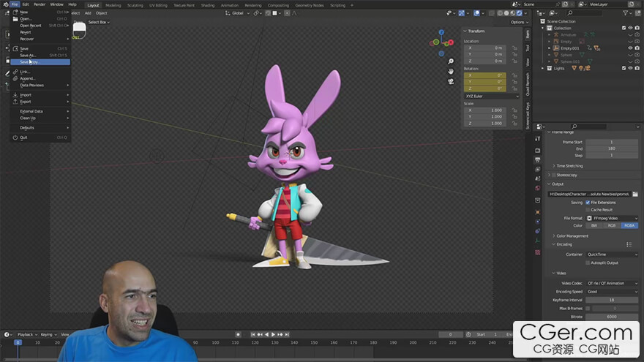
Task: Switch to the Modeling workspace tab
Action: coord(113,5)
